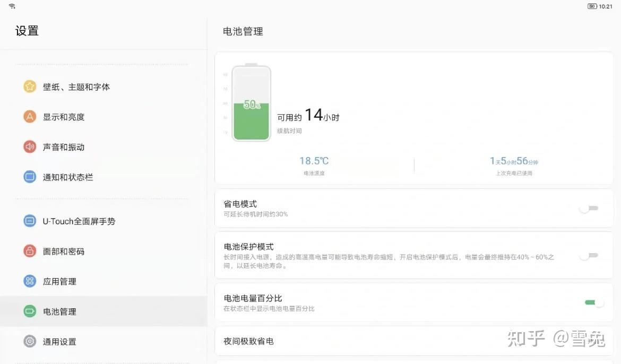Click the 电池温度 label
This screenshot has width=621, height=364.
pos(314,173)
